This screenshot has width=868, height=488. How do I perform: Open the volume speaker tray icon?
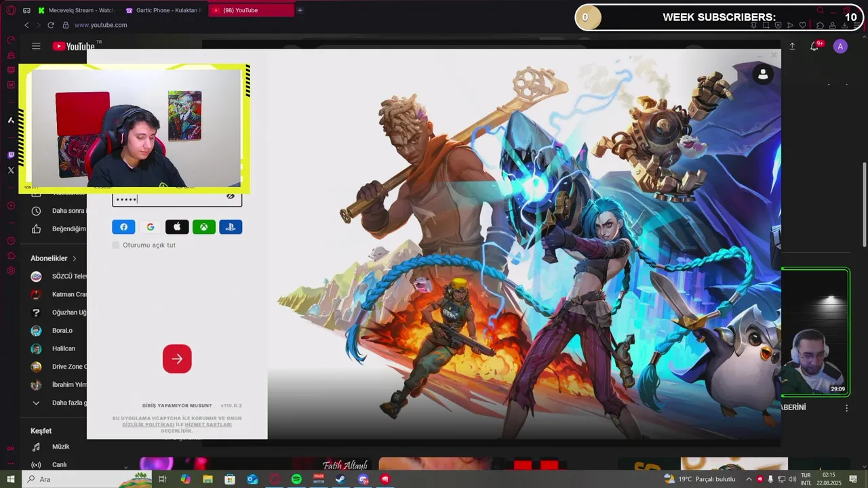pyautogui.click(x=792, y=479)
